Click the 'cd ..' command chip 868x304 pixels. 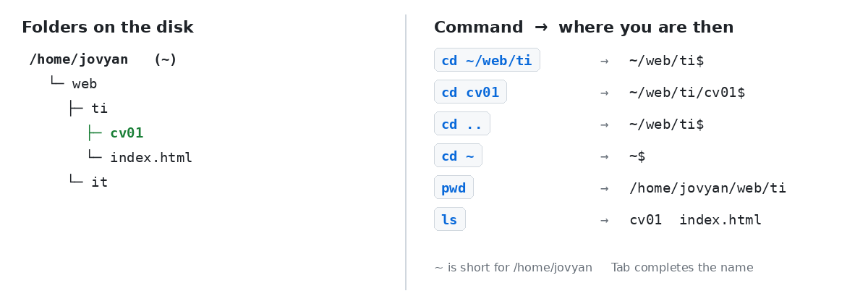click(461, 124)
